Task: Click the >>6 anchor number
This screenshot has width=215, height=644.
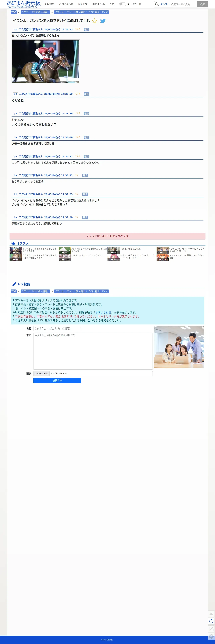Action: pos(15,175)
